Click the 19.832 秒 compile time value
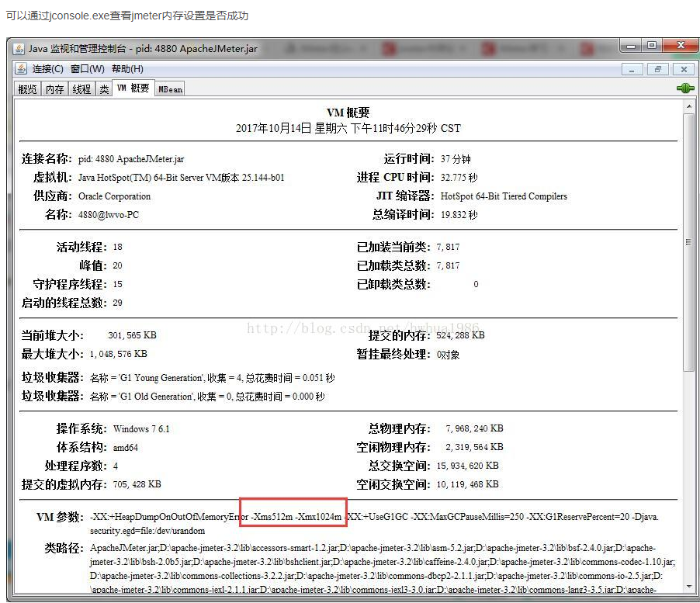The image size is (700, 603). pos(459,215)
